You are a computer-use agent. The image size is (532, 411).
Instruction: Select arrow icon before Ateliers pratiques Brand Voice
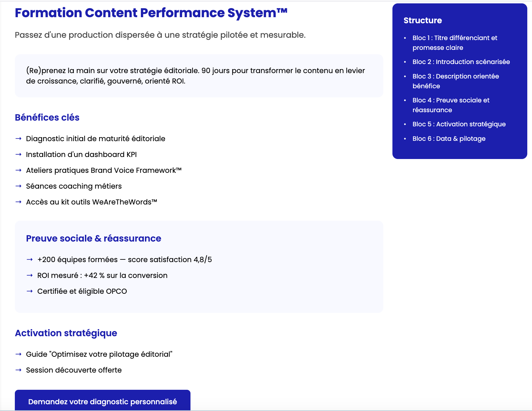point(19,170)
